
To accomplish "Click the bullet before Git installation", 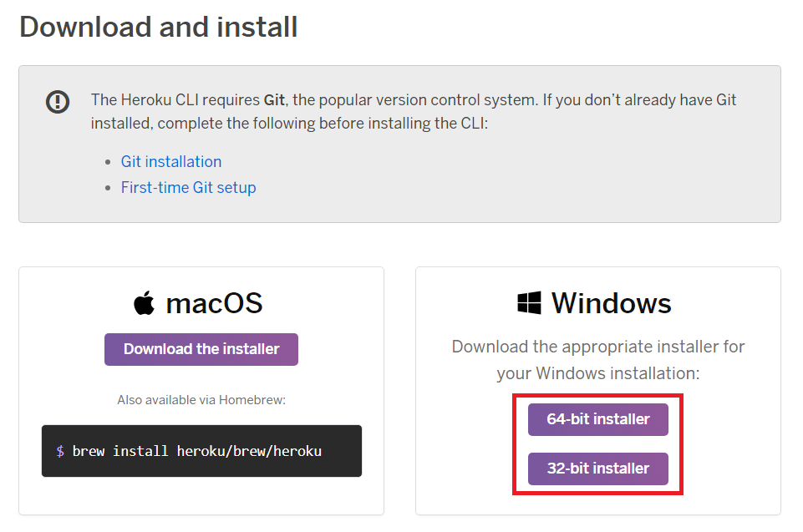I will click(x=108, y=162).
